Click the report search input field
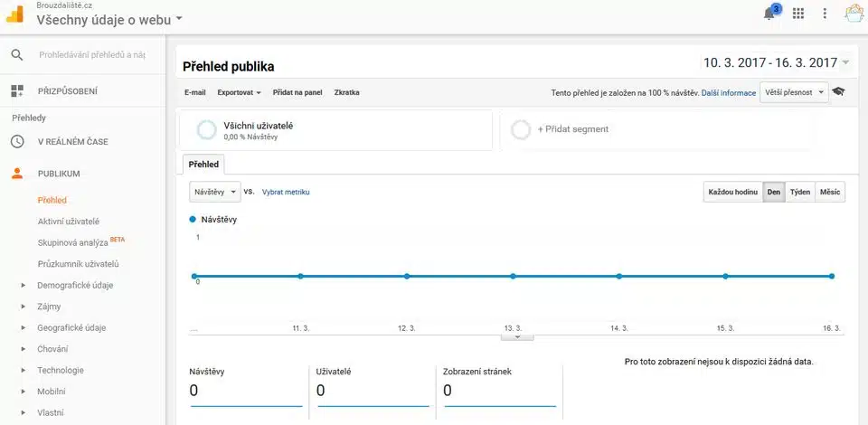 [92, 55]
